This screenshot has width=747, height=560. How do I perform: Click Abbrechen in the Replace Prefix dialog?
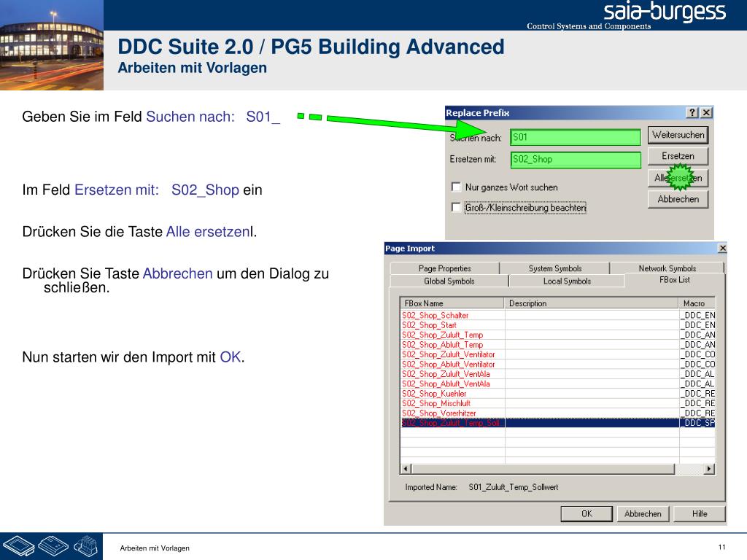678,199
